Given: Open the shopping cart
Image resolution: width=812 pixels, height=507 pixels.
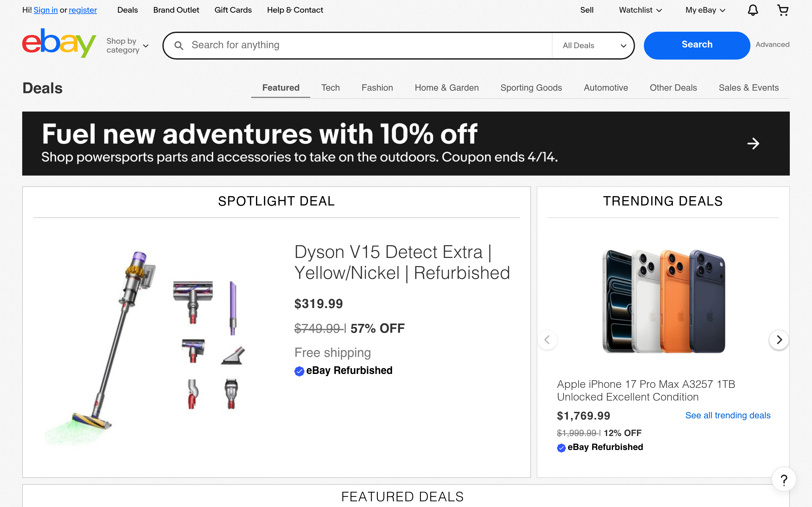Looking at the screenshot, I should coord(783,10).
